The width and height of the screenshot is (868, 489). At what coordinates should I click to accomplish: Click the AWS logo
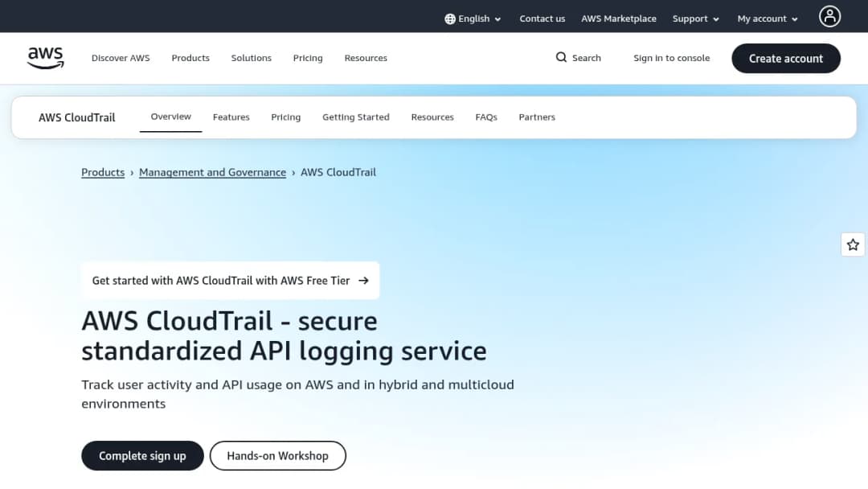click(x=45, y=58)
